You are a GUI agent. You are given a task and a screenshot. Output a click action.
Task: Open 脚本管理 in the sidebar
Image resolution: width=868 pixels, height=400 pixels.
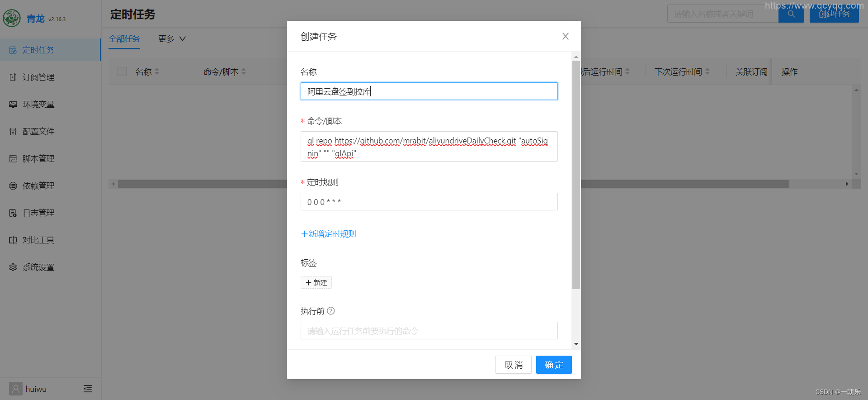tap(38, 159)
